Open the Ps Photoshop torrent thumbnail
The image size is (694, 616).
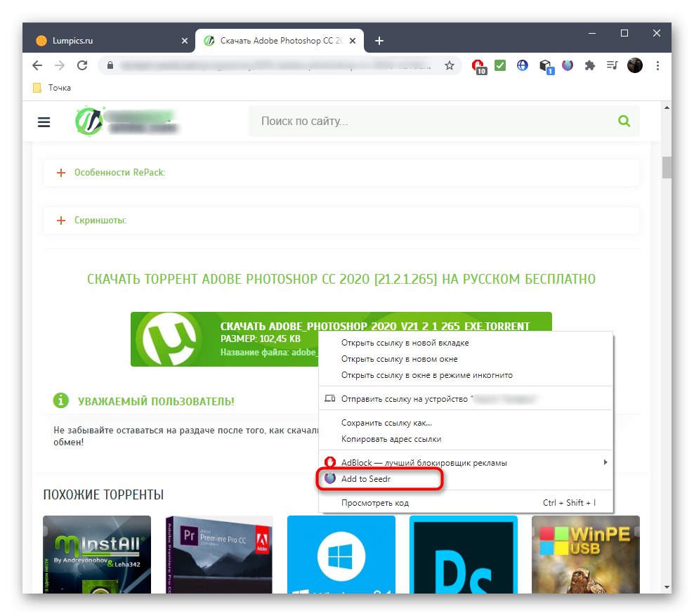click(464, 554)
